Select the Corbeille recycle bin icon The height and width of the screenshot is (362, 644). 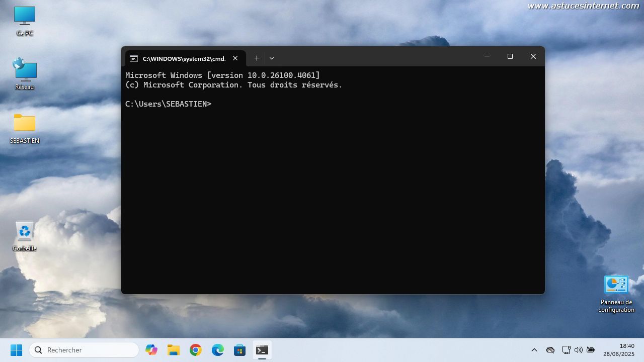24,236
